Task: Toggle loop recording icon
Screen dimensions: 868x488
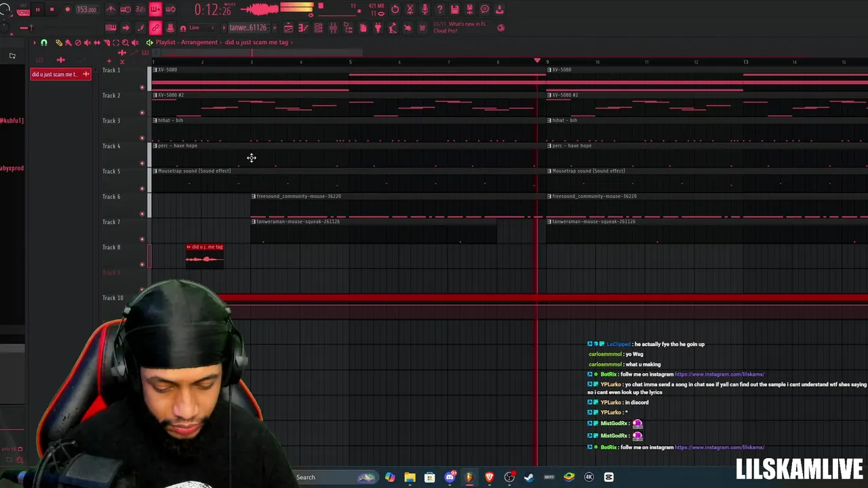Action: pyautogui.click(x=170, y=9)
